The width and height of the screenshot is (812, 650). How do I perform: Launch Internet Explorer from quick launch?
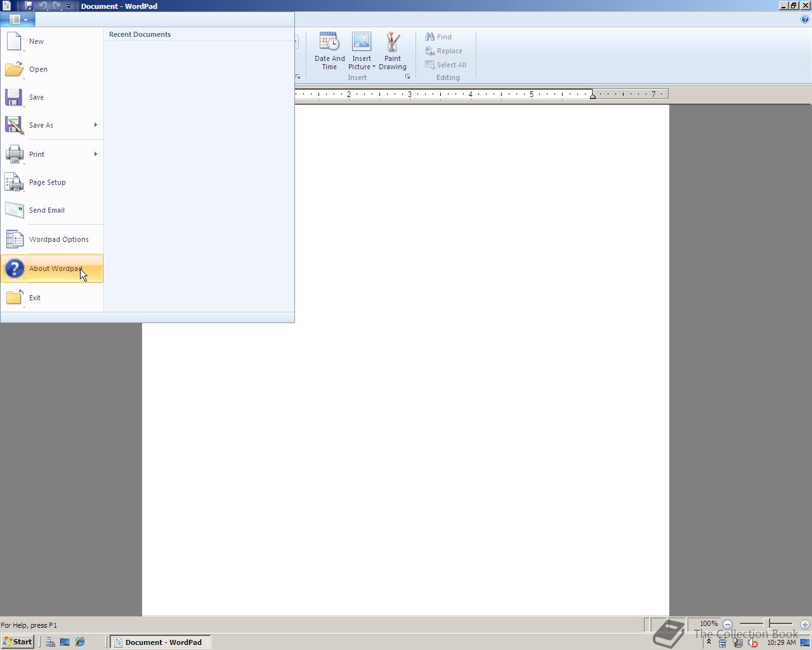[80, 642]
